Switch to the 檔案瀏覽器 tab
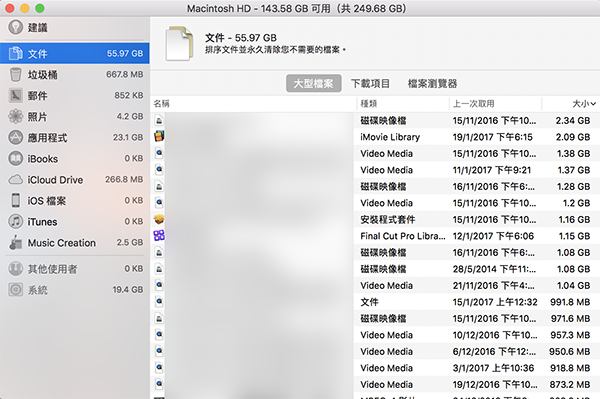The image size is (600, 399). click(x=432, y=83)
